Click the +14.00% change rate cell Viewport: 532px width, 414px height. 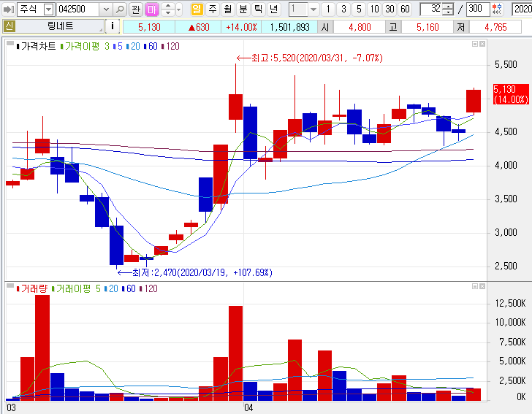[x=241, y=27]
